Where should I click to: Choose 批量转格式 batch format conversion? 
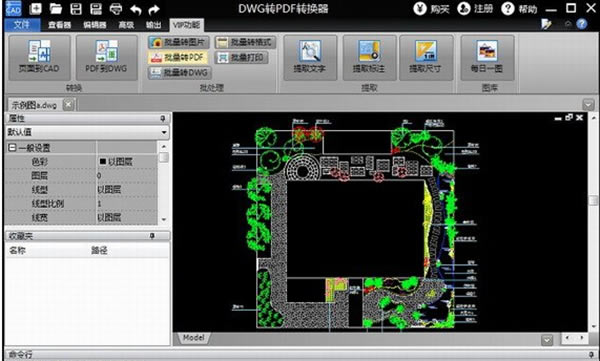tap(245, 42)
